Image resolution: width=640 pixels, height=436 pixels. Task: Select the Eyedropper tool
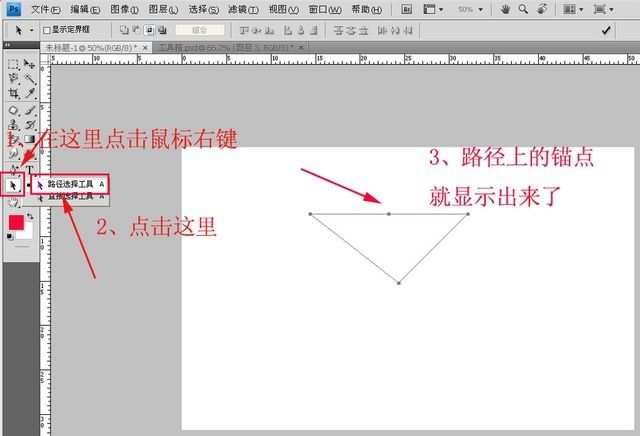pos(29,93)
